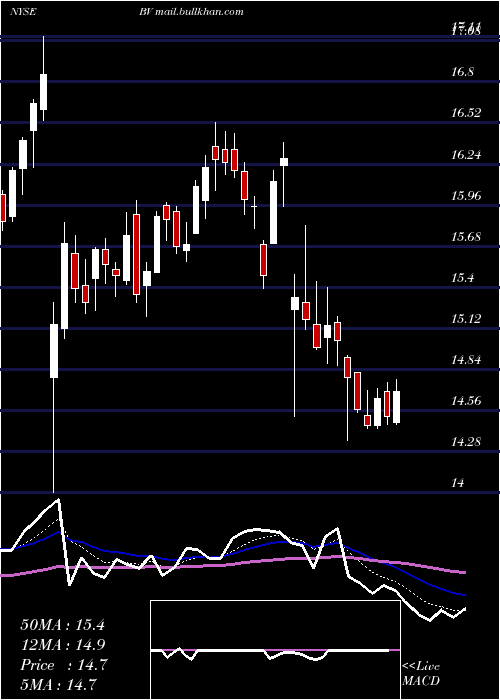
Task: Click inside the MACD histogram box
Action: [275, 650]
